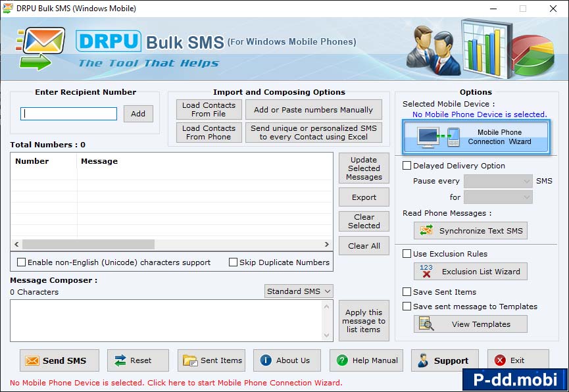
Task: Click the Message column header
Action: point(205,161)
